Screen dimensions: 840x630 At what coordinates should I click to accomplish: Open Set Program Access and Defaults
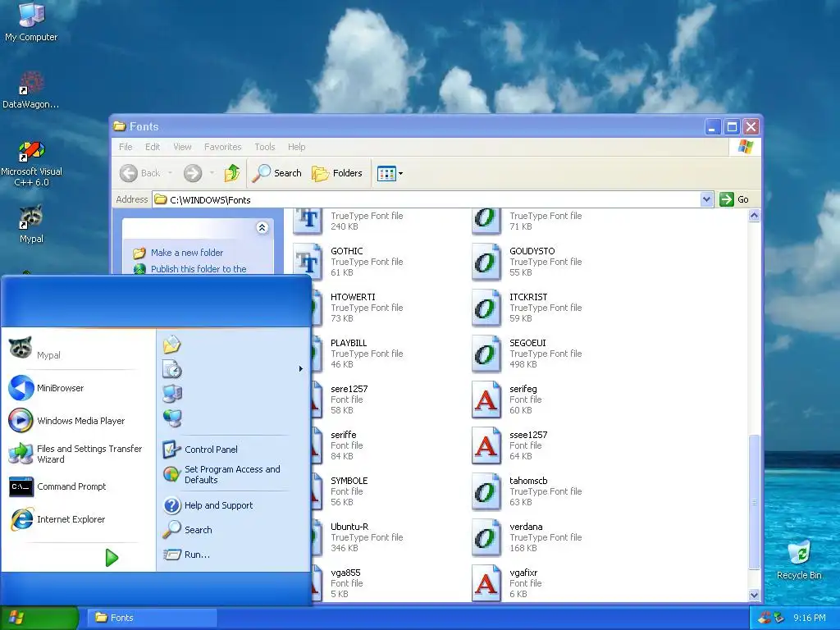tap(232, 475)
